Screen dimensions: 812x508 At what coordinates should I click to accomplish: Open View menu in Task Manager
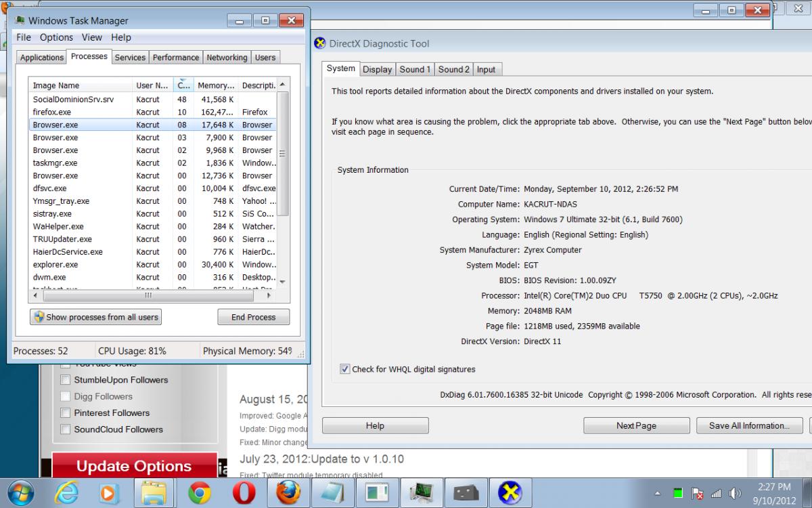click(x=92, y=37)
